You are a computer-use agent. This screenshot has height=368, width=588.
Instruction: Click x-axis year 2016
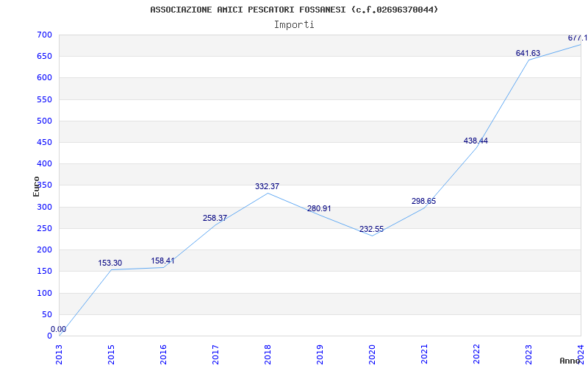pos(163,355)
